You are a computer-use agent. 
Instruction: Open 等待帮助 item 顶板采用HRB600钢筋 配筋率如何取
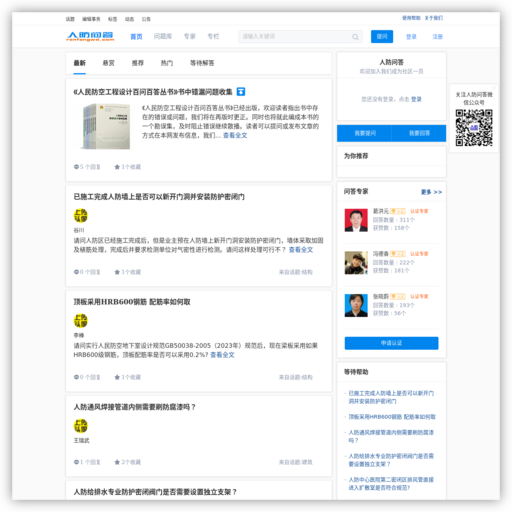392,417
